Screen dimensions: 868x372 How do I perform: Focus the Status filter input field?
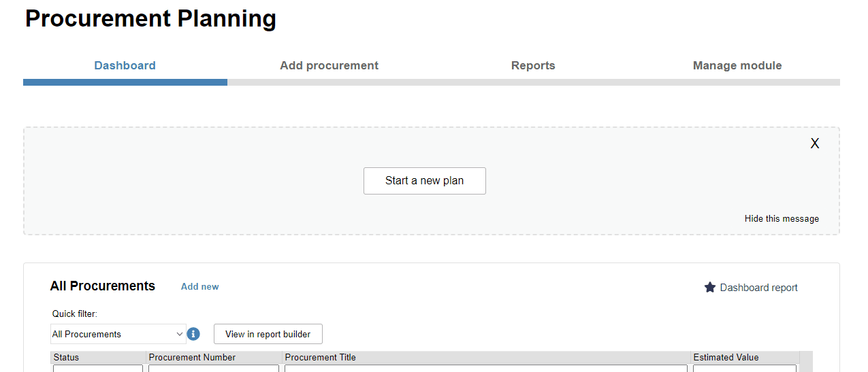pyautogui.click(x=98, y=369)
